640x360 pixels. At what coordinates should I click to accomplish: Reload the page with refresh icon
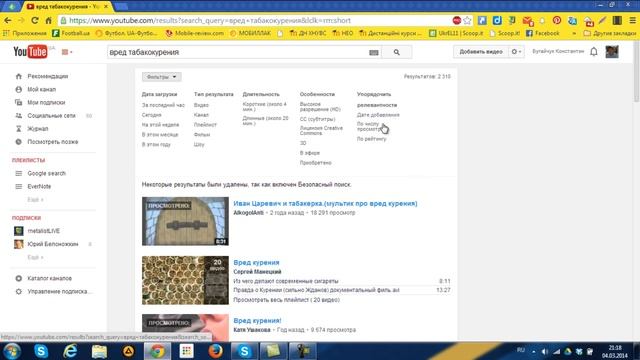tap(35, 20)
